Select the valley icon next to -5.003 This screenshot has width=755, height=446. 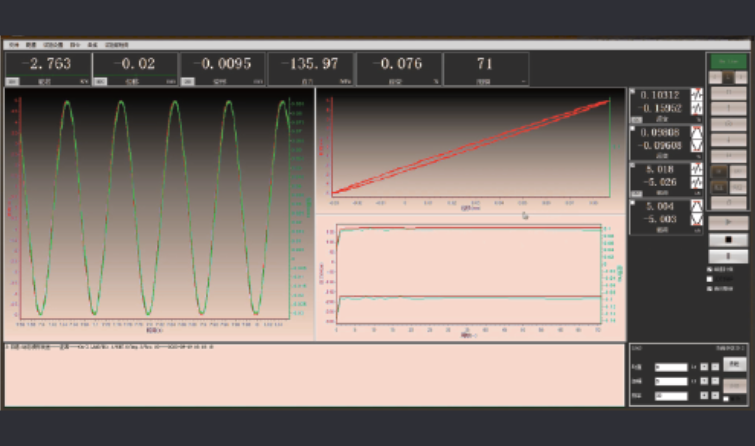point(697,220)
